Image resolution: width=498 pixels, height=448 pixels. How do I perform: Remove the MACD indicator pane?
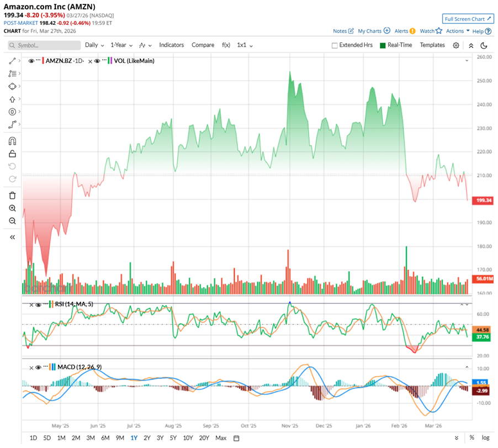pyautogui.click(x=31, y=368)
